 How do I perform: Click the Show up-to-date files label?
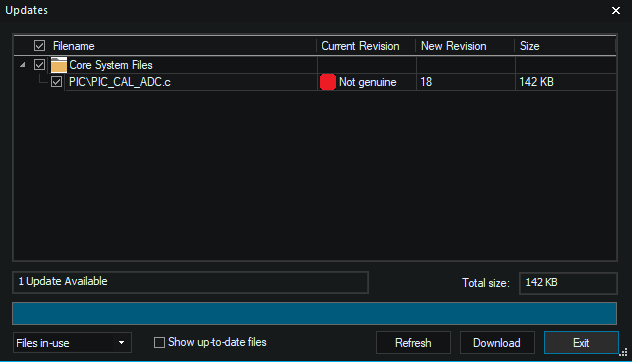click(x=217, y=342)
